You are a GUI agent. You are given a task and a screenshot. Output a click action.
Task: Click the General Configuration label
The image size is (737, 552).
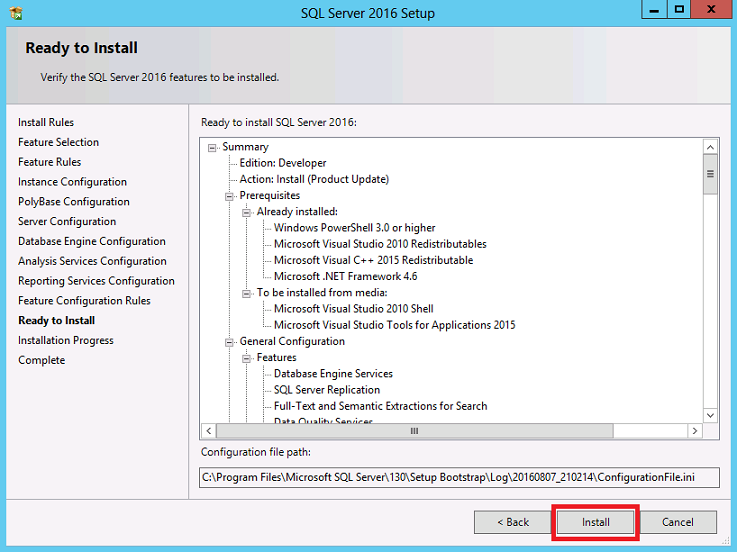coord(292,341)
